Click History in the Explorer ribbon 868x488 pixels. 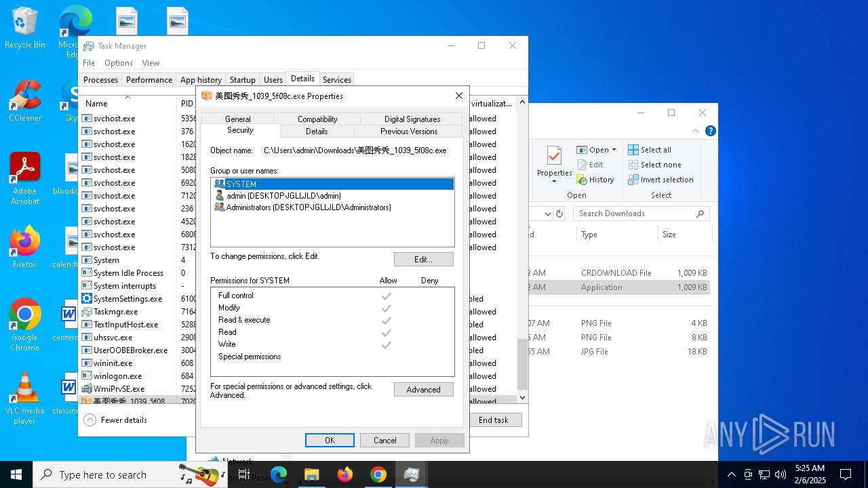tap(595, 180)
